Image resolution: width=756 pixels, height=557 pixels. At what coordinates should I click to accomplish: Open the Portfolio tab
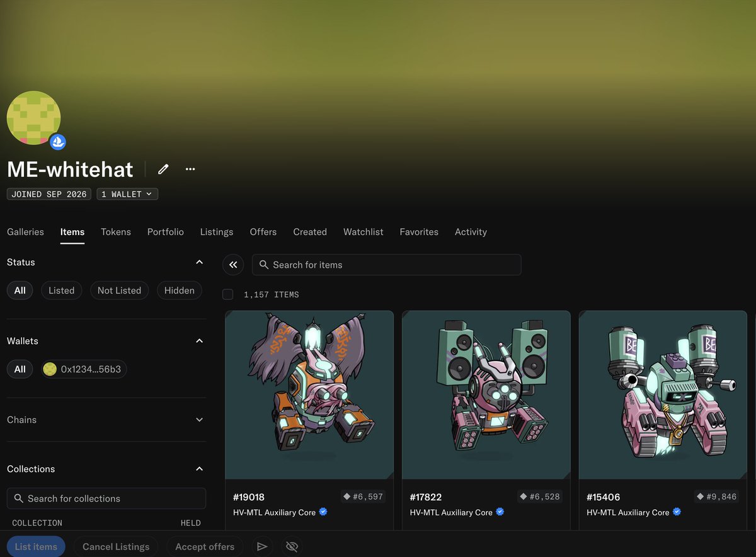coord(166,232)
